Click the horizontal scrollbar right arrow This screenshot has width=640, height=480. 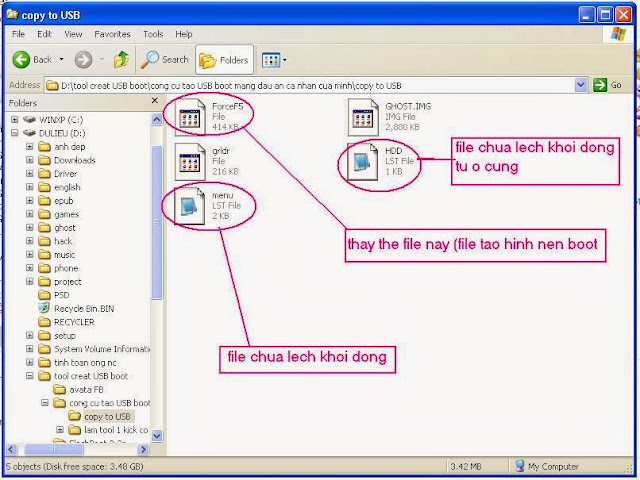pyautogui.click(x=143, y=449)
